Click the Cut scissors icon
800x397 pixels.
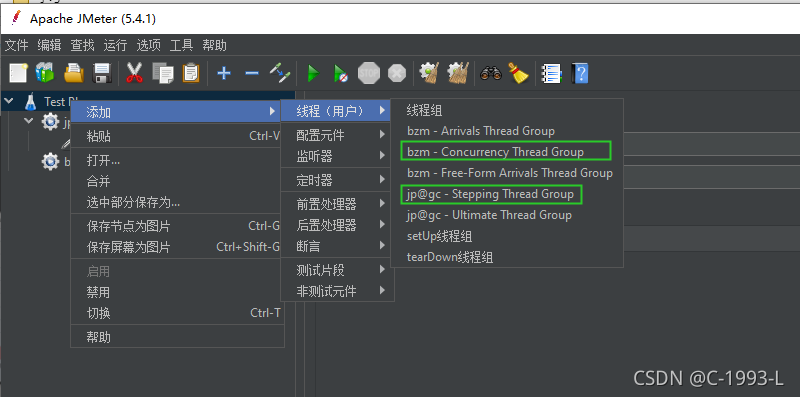pyautogui.click(x=134, y=73)
